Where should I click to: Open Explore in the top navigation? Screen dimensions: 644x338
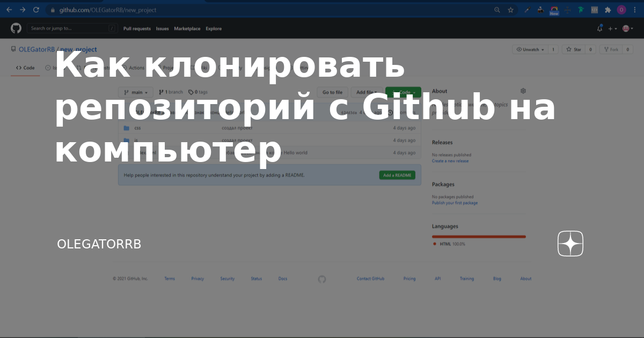click(214, 28)
